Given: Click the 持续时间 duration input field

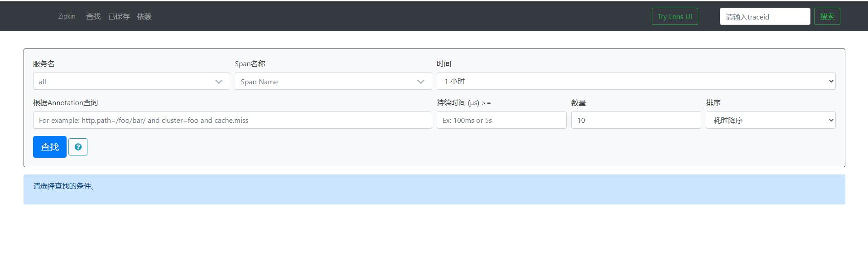Looking at the screenshot, I should click(x=501, y=120).
